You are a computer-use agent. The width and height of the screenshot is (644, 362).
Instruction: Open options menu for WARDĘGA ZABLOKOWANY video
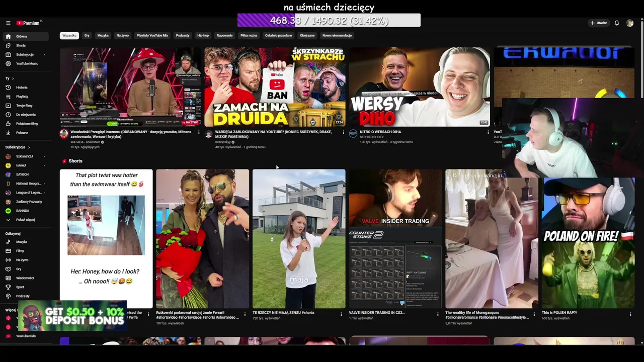344,132
